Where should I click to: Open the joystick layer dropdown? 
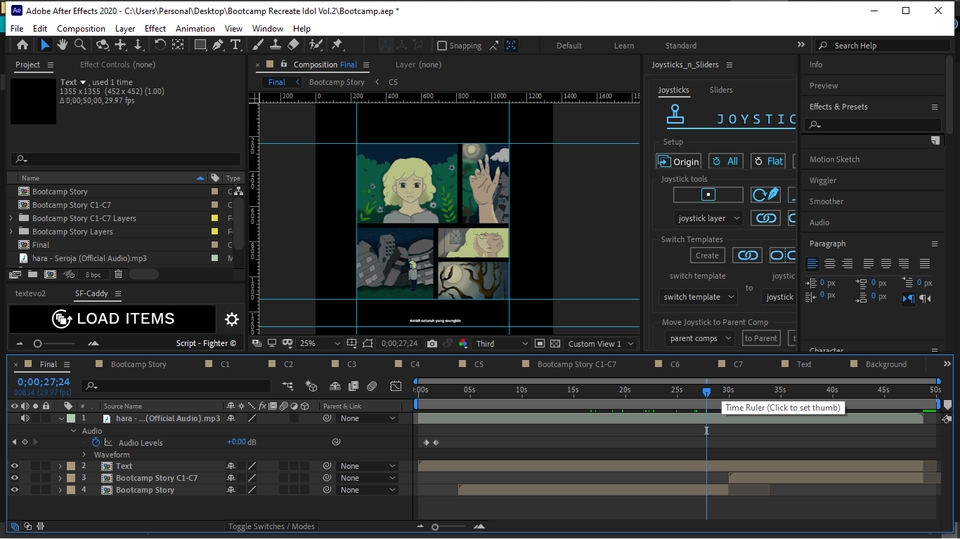[x=708, y=218]
